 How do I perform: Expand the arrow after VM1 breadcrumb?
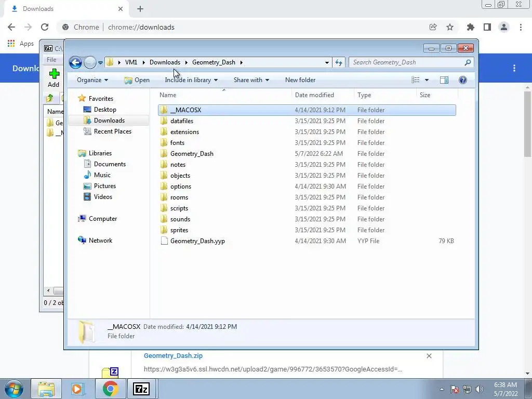pyautogui.click(x=143, y=62)
